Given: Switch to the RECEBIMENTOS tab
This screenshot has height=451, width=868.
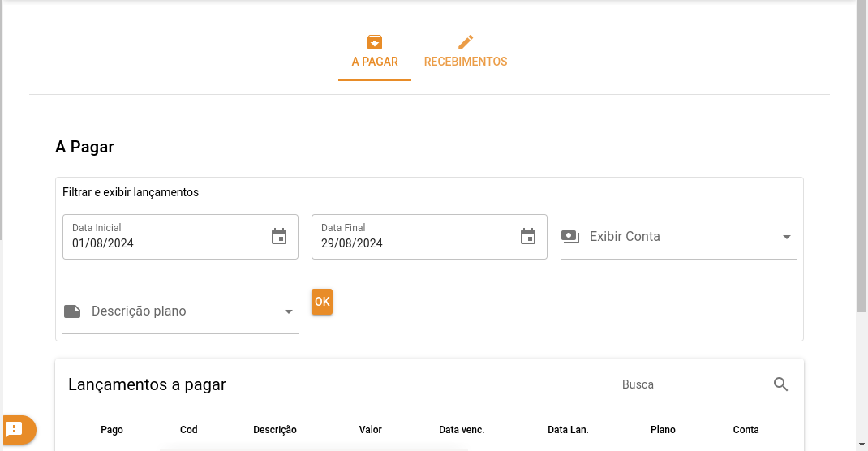Looking at the screenshot, I should coord(466,62).
